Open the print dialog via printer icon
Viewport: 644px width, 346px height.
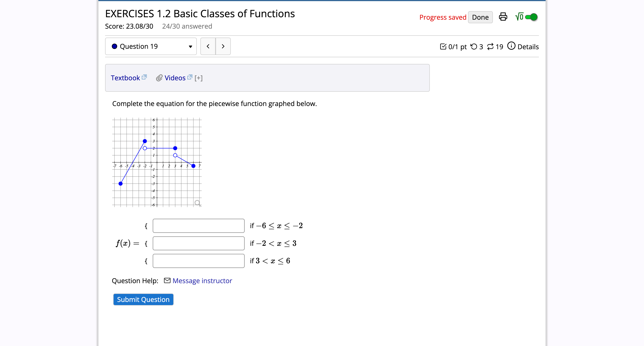(503, 17)
